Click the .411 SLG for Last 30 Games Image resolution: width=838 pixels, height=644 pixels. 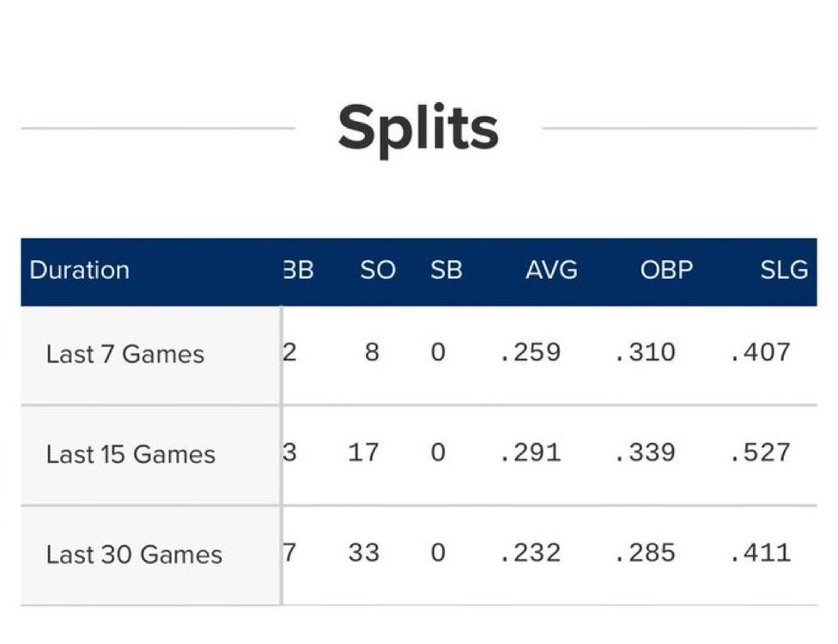pos(760,553)
